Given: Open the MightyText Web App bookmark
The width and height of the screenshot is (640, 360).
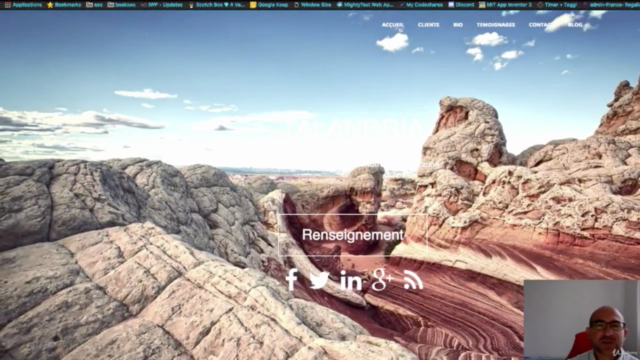Looking at the screenshot, I should (365, 5).
